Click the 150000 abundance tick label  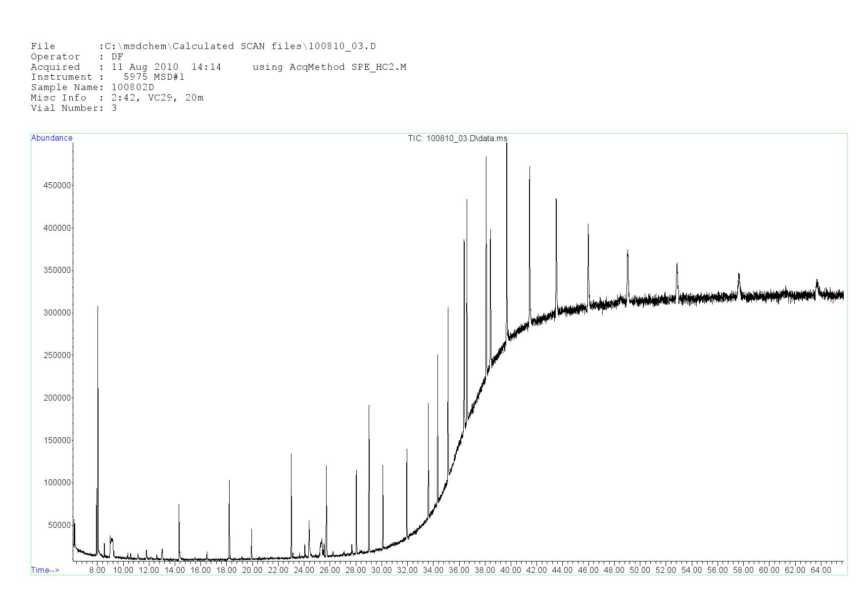[57, 441]
